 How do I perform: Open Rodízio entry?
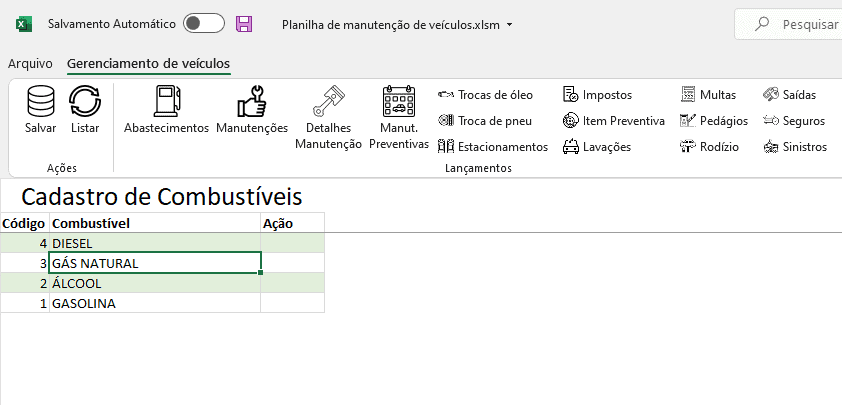[709, 147]
